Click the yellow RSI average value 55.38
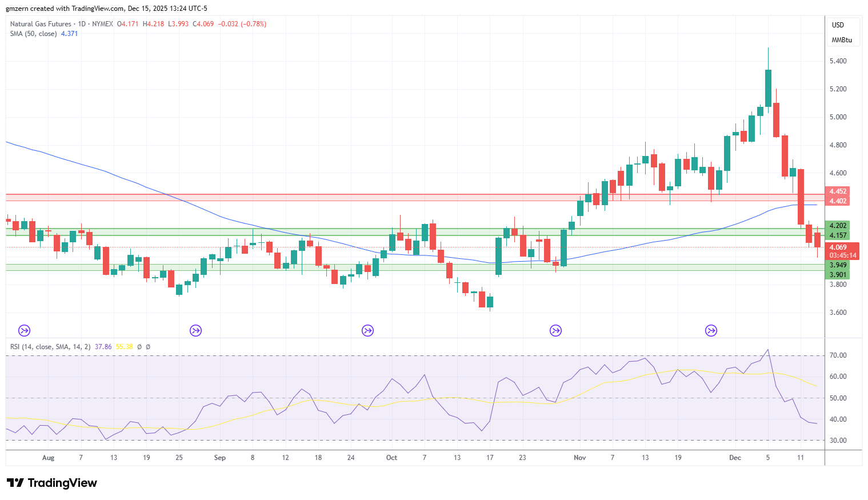 pos(124,347)
